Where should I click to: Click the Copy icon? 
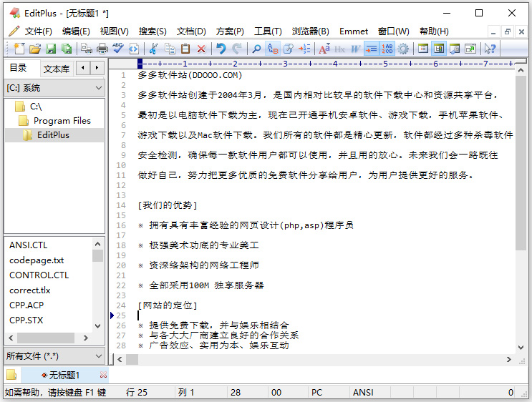tap(170, 49)
